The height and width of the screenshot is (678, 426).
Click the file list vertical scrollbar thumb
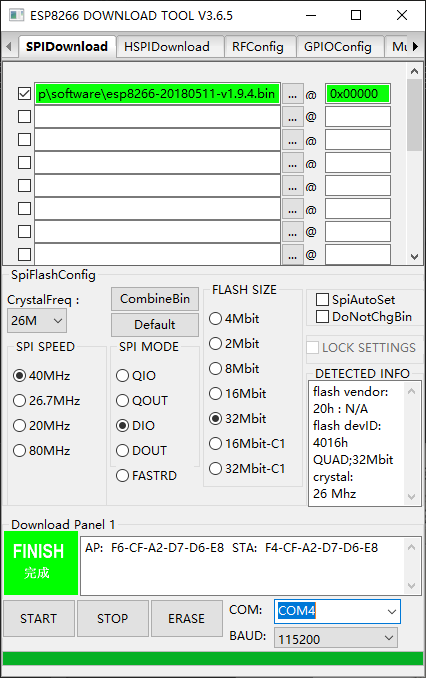tap(414, 114)
